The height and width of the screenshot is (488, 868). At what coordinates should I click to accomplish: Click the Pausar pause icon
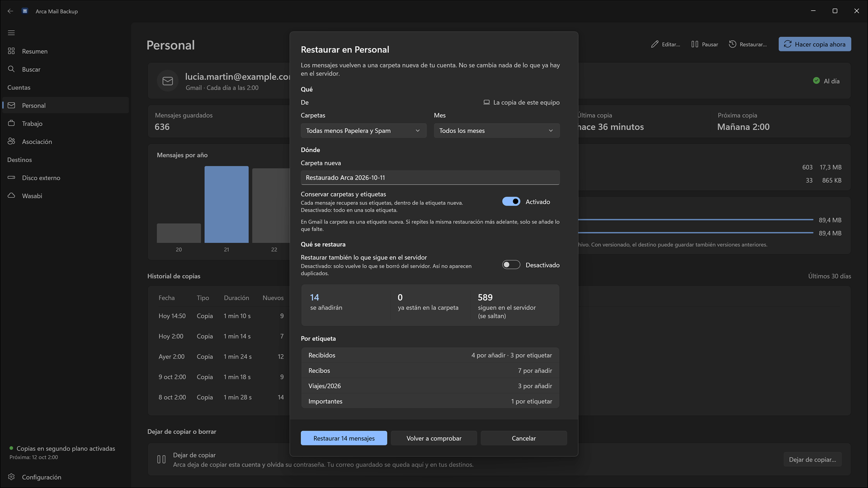click(694, 44)
